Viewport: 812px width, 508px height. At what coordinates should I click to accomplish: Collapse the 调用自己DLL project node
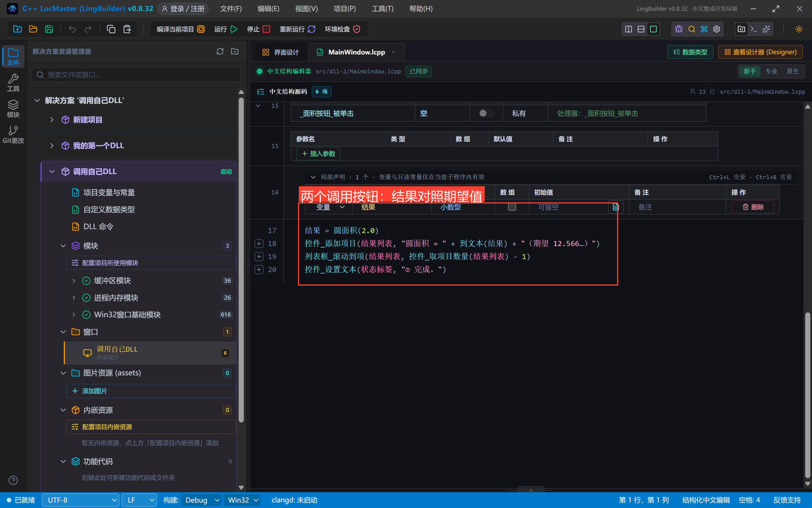point(52,171)
